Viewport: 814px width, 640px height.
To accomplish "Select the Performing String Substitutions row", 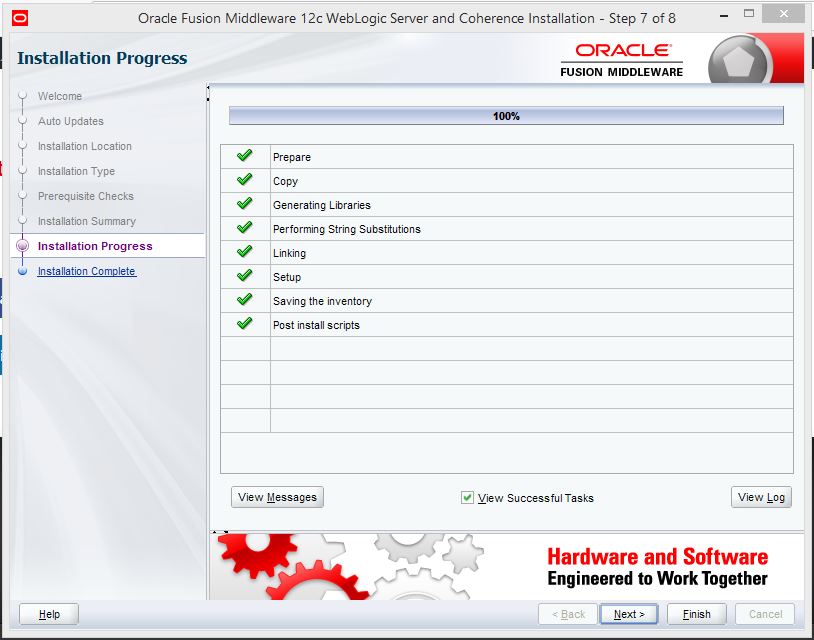I will [x=346, y=229].
